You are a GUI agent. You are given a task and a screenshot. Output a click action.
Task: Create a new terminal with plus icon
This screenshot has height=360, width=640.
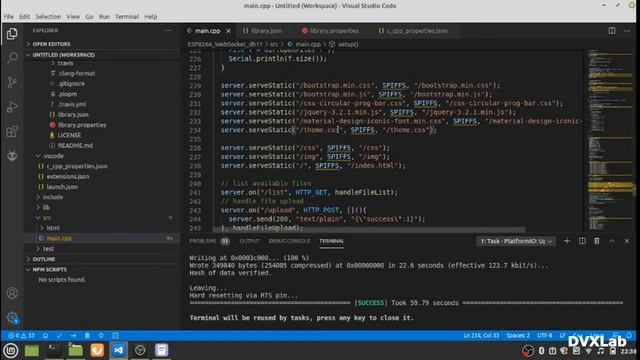(x=567, y=241)
